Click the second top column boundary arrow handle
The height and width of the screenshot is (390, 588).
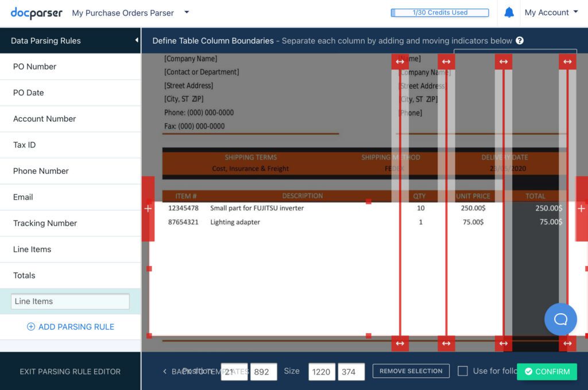click(x=446, y=61)
